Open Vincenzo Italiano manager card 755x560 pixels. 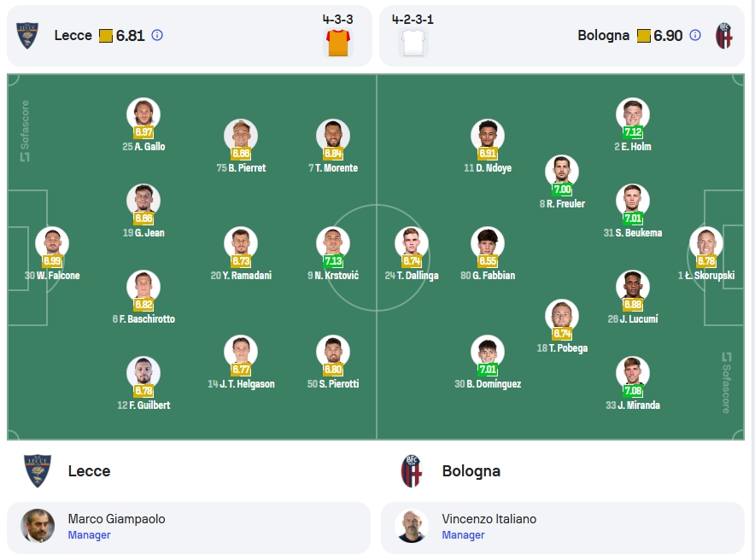tap(563, 528)
